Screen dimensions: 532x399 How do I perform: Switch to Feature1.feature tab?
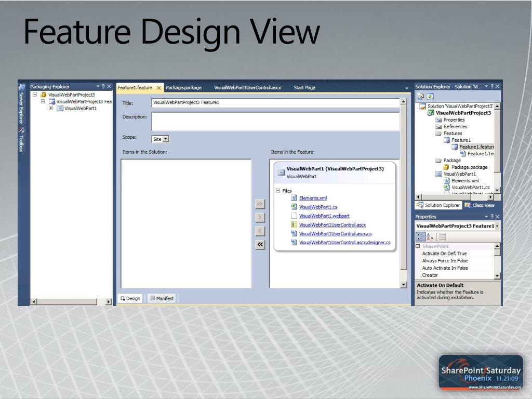(x=135, y=87)
